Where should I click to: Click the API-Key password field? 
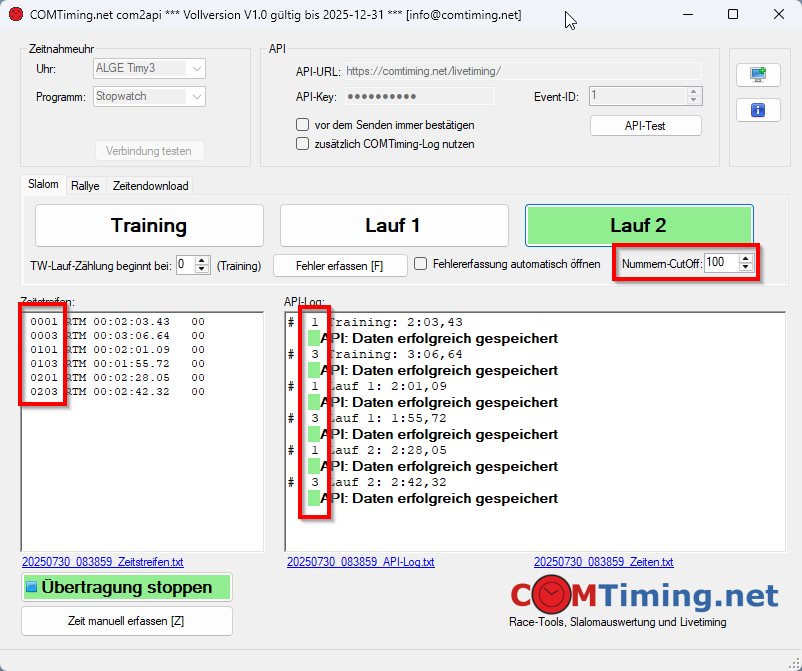point(419,96)
